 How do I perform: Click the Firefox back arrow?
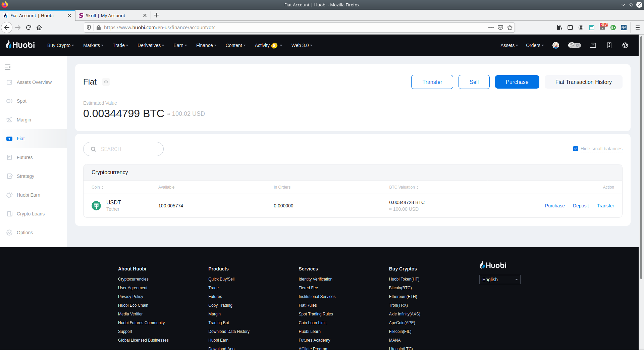coord(7,28)
